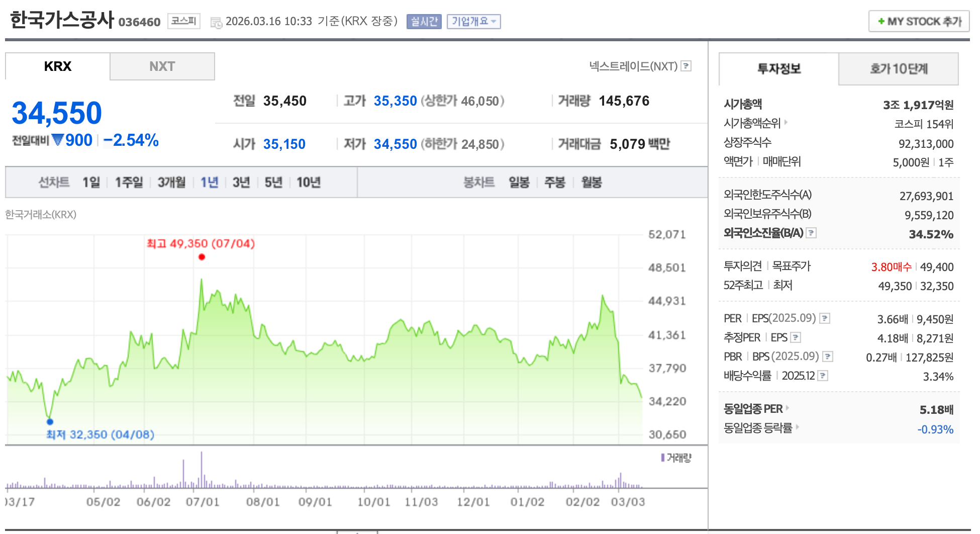Select the 10년 chart period
Viewport: 980px width, 534px height.
309,182
